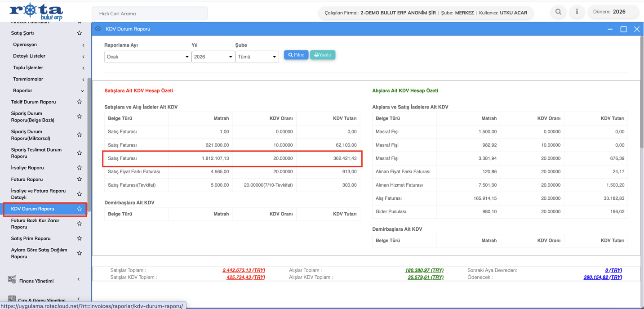Open Fatura Bazlı Kar Zarar Raporu

pyautogui.click(x=35, y=224)
